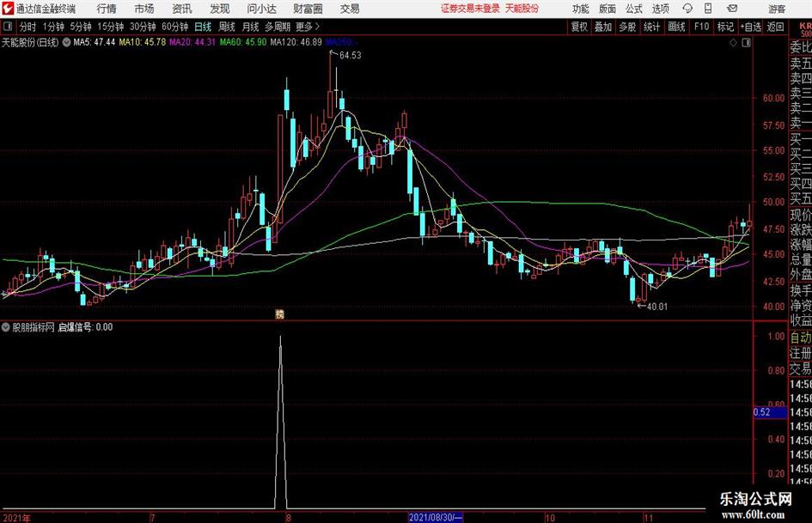This screenshot has height=523, width=812.
Task: Click the 64.53 high price label
Action: [350, 56]
